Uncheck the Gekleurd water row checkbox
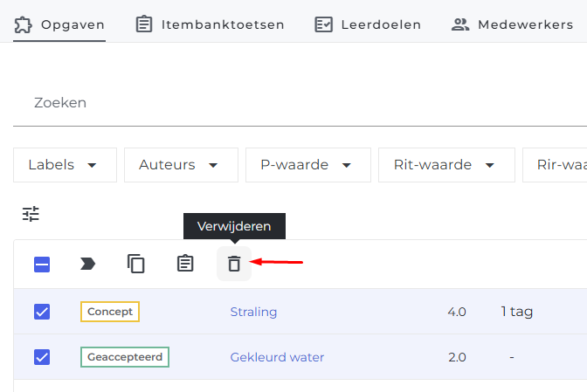This screenshot has height=392, width=587. tap(42, 357)
